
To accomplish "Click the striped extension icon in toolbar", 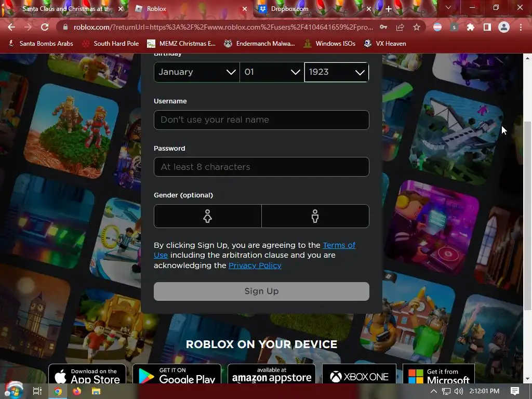I will point(437,27).
